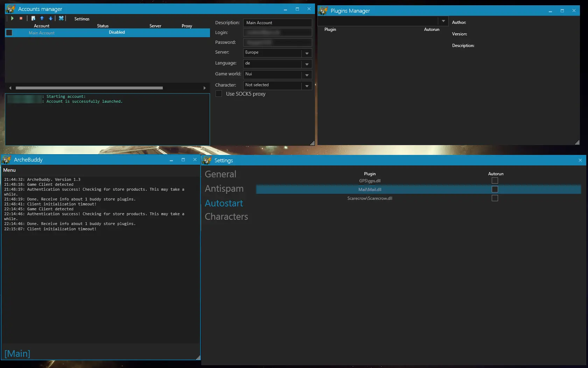Image resolution: width=588 pixels, height=368 pixels.
Task: Open the Server dropdown showing Europe
Action: pyautogui.click(x=278, y=53)
